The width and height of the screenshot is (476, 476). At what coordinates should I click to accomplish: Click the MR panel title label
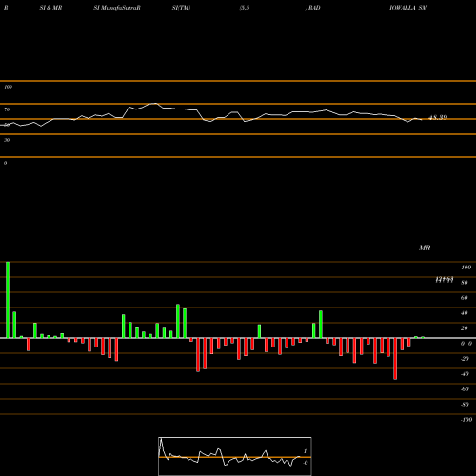click(x=425, y=248)
